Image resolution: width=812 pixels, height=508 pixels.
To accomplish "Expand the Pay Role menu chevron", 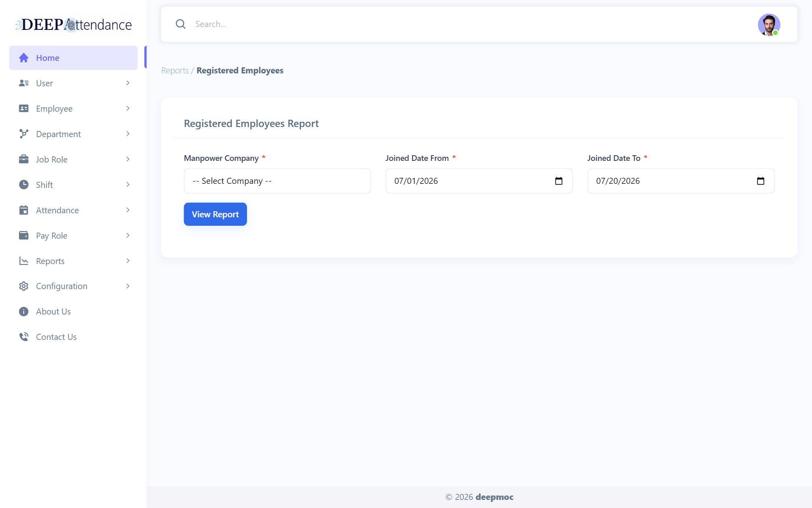I will pos(128,235).
